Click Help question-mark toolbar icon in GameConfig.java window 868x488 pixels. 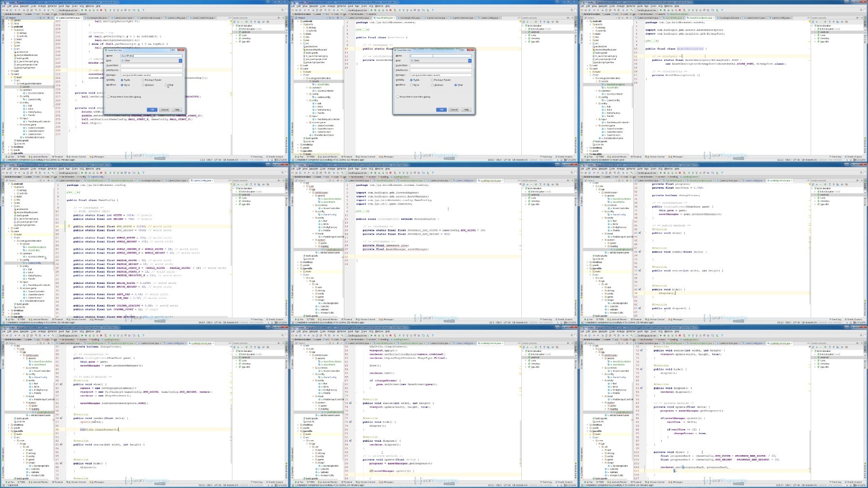click(143, 172)
